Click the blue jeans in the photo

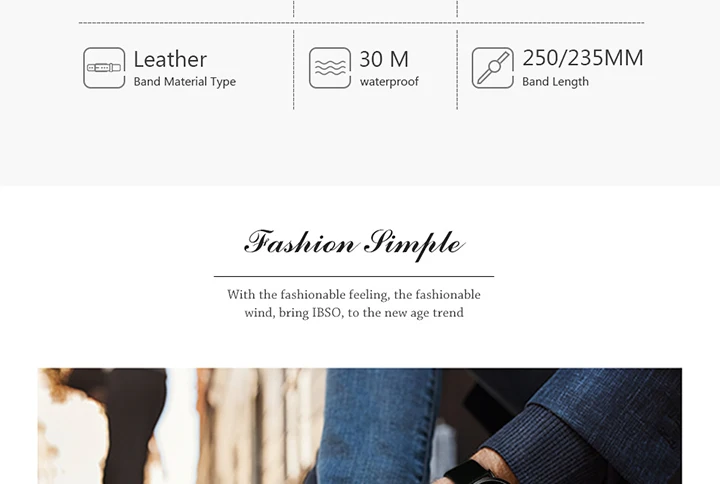click(x=381, y=425)
